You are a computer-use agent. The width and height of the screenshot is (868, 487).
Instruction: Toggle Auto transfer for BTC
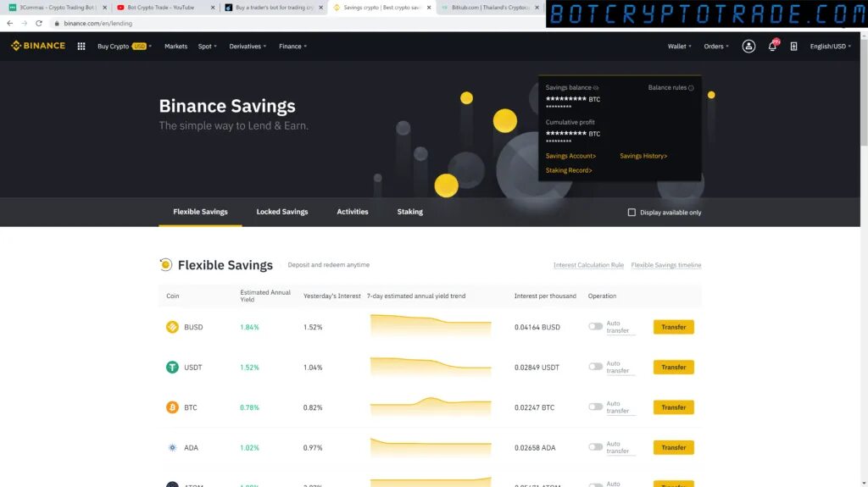[x=596, y=407]
